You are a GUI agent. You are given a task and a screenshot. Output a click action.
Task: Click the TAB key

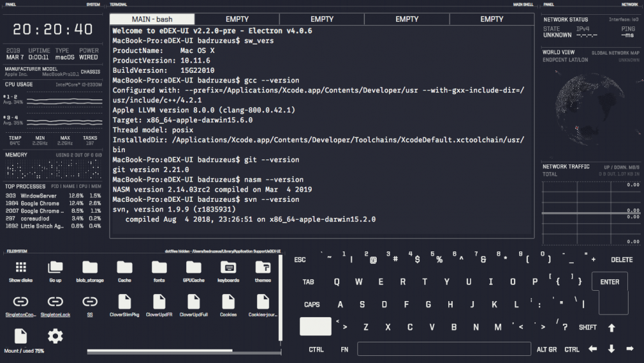(308, 282)
